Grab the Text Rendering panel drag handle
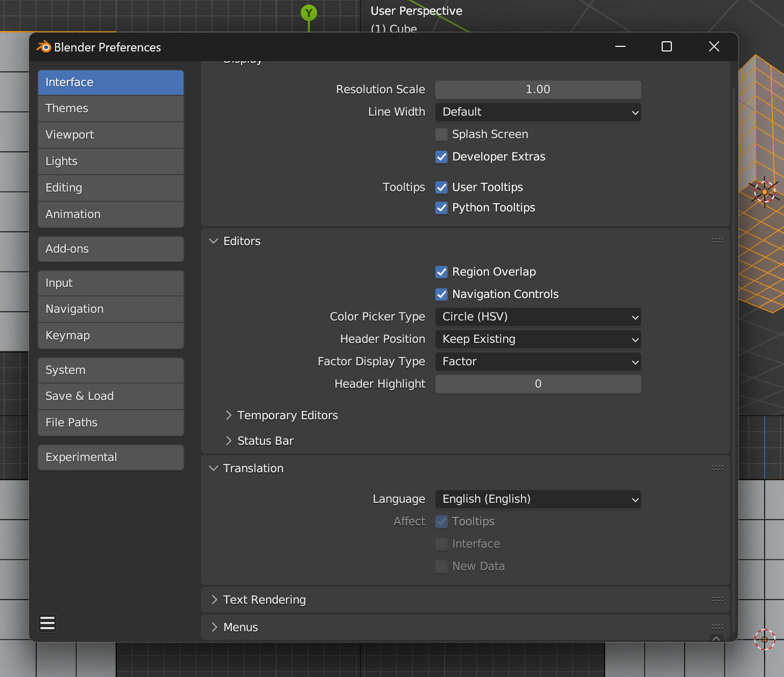The width and height of the screenshot is (784, 677). (718, 600)
